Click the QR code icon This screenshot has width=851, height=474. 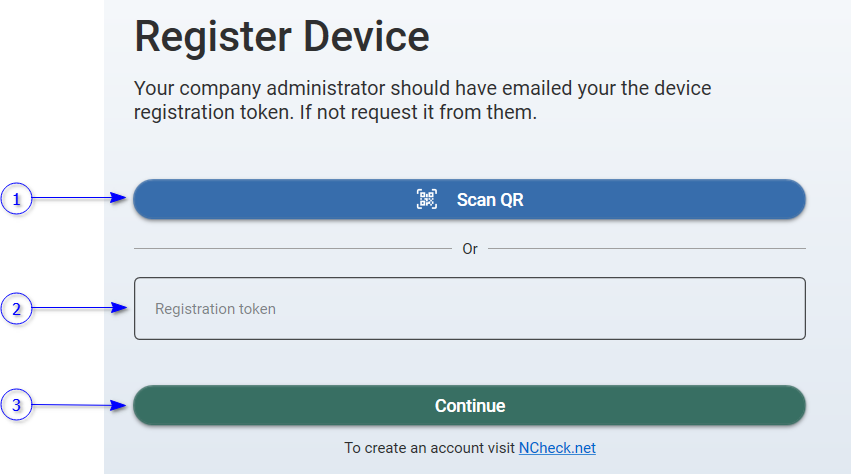(427, 199)
